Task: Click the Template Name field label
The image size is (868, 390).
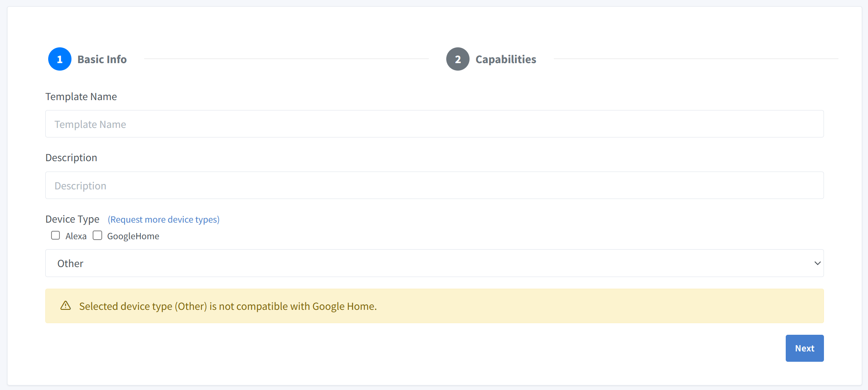Action: point(81,97)
